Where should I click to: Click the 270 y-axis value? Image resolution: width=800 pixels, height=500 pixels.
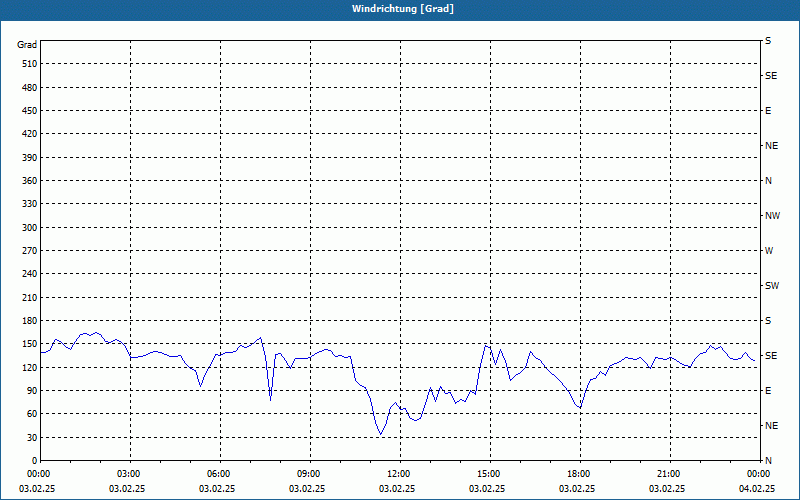(30, 251)
